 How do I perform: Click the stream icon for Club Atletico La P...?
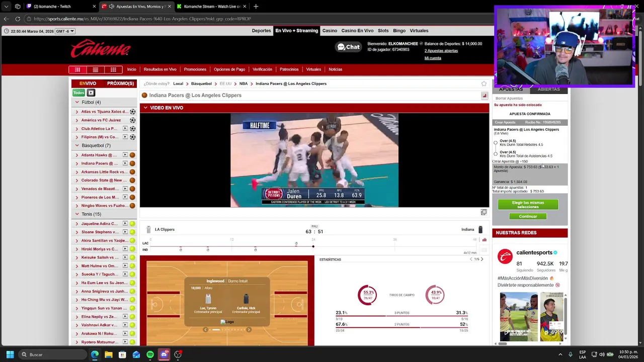pyautogui.click(x=125, y=129)
